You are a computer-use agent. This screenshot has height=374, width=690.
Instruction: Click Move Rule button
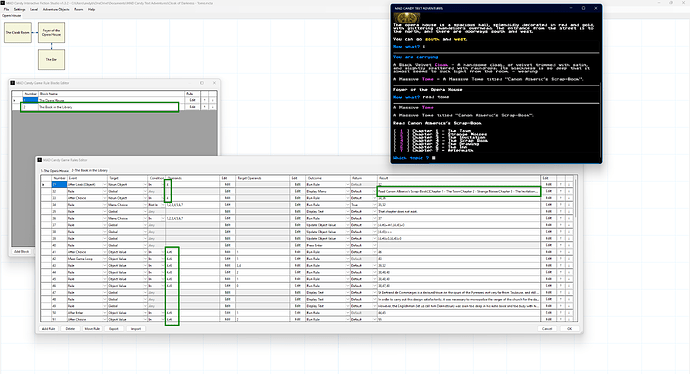(92, 329)
